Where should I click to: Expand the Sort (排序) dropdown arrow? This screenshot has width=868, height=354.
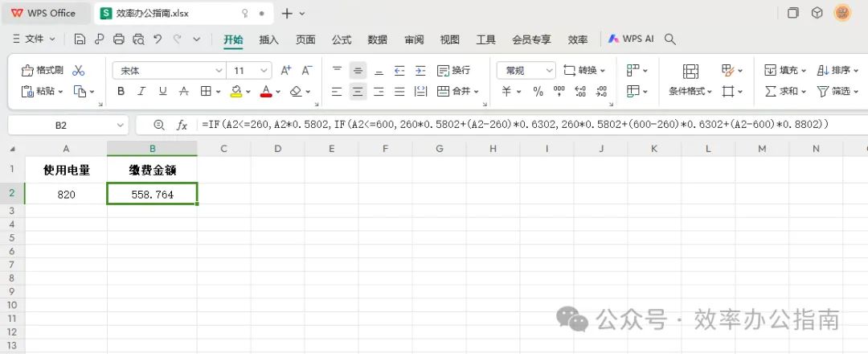(855, 70)
